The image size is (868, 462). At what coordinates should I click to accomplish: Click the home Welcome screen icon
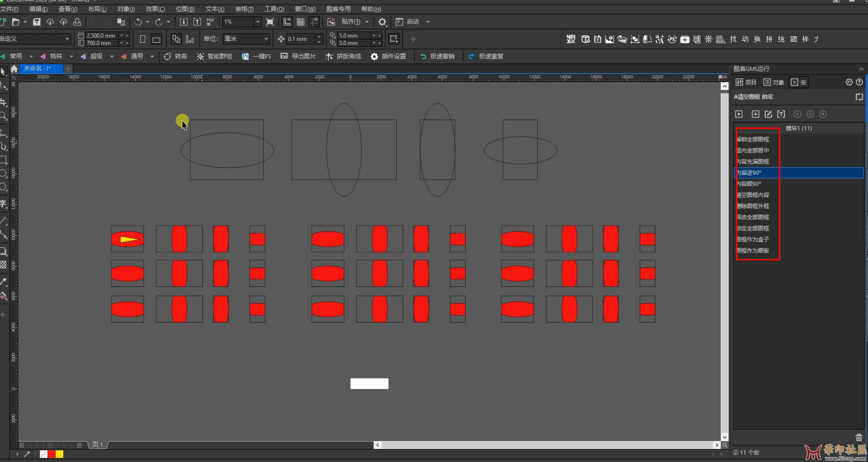(14, 69)
